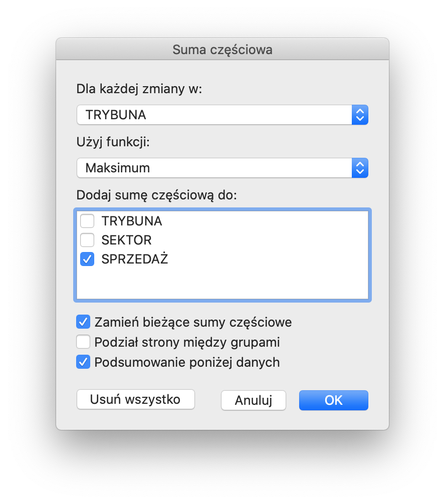
Task: Click the Usuń wszystko button
Action: [x=135, y=400]
